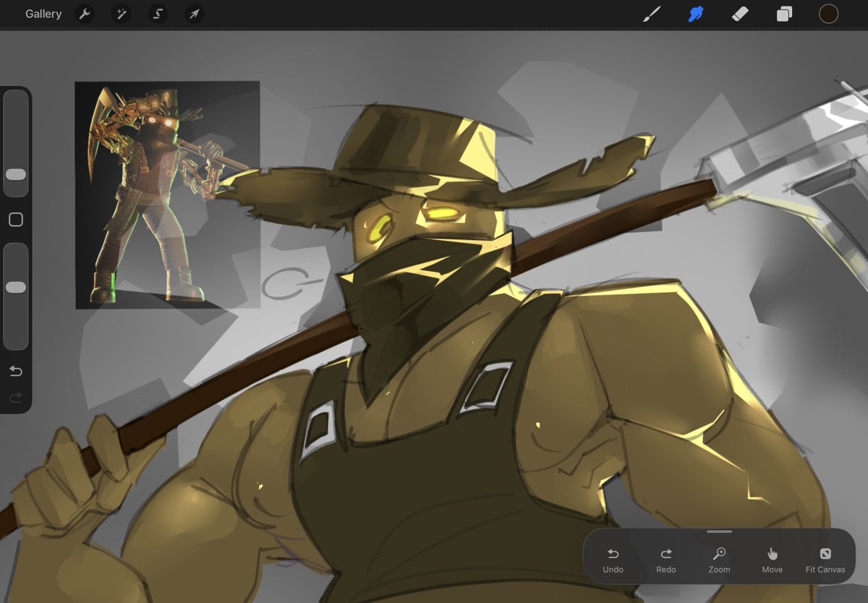
Task: Click Fit Canvas in the floating toolbar
Action: coord(825,560)
